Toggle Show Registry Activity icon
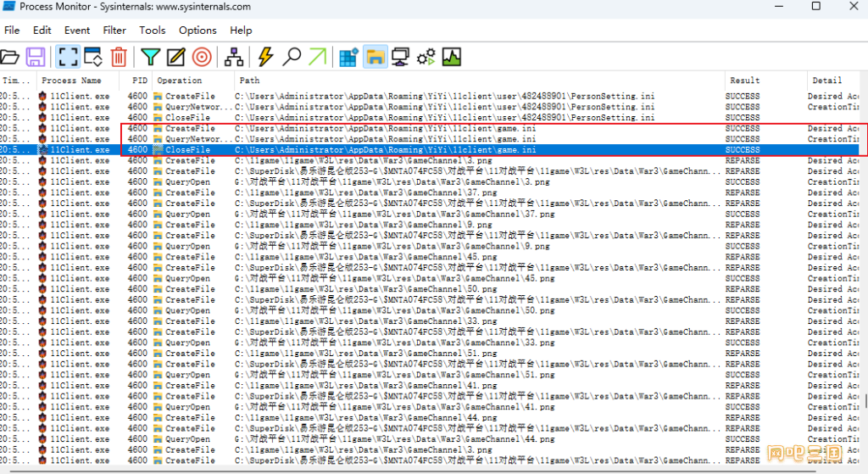The image size is (868, 474). coord(348,57)
